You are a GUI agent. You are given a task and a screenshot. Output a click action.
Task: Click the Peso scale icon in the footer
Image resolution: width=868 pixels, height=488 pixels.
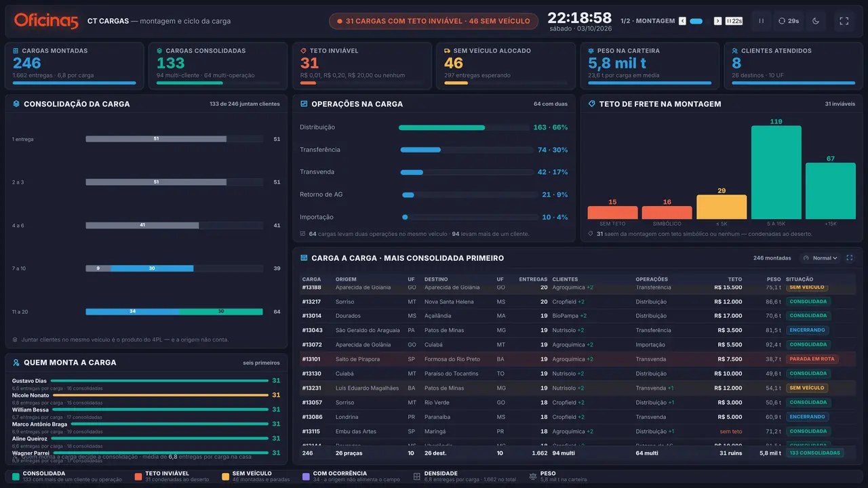(532, 476)
